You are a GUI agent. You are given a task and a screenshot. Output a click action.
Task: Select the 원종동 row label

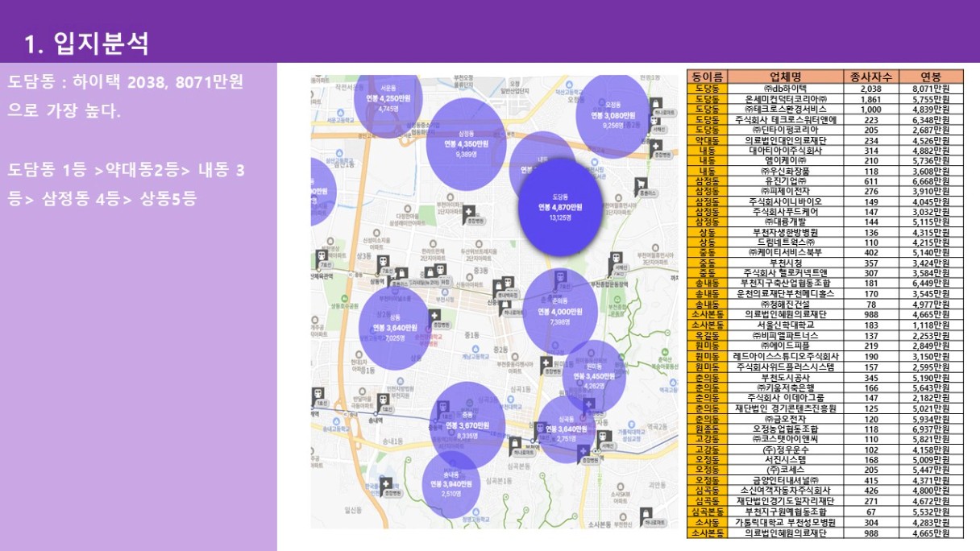707,429
